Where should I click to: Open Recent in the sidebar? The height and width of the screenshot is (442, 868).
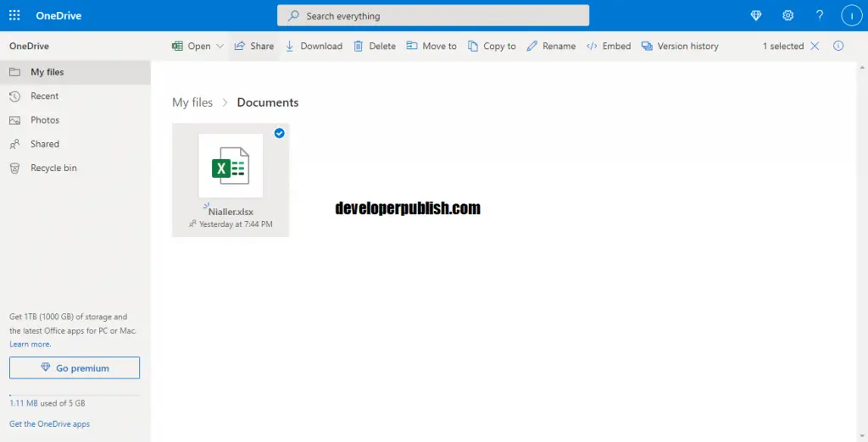75,97
